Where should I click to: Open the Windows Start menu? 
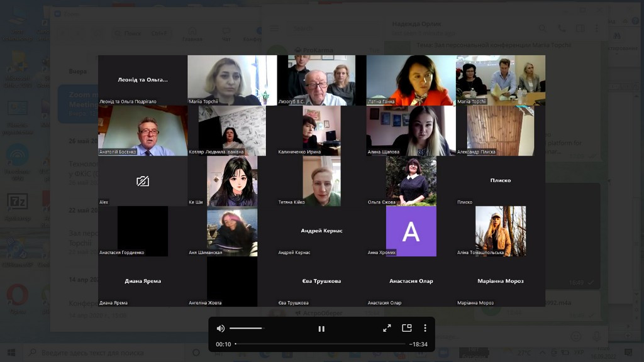[11, 353]
